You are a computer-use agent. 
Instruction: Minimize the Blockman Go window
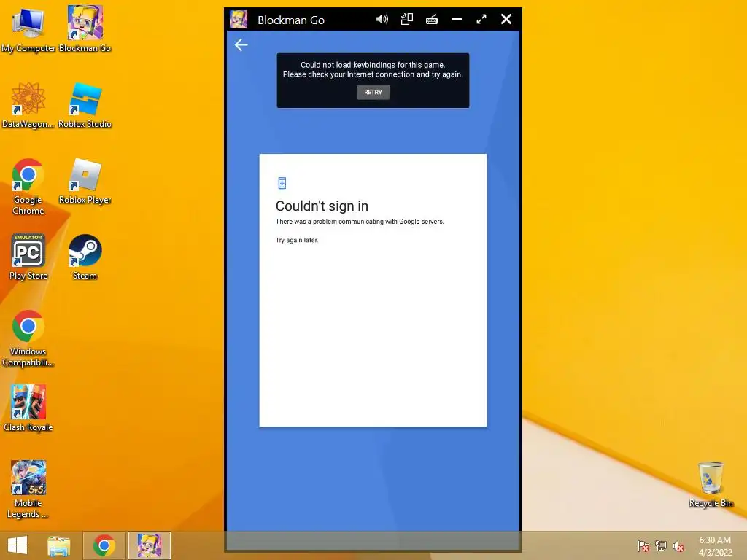(x=457, y=20)
